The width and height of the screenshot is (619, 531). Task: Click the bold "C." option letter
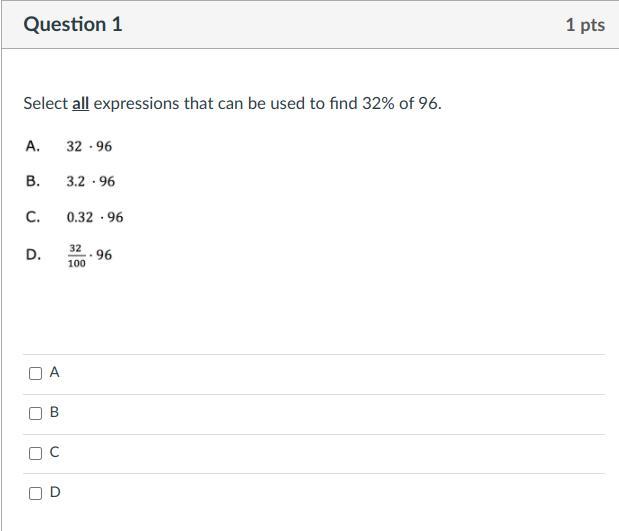pyautogui.click(x=33, y=216)
